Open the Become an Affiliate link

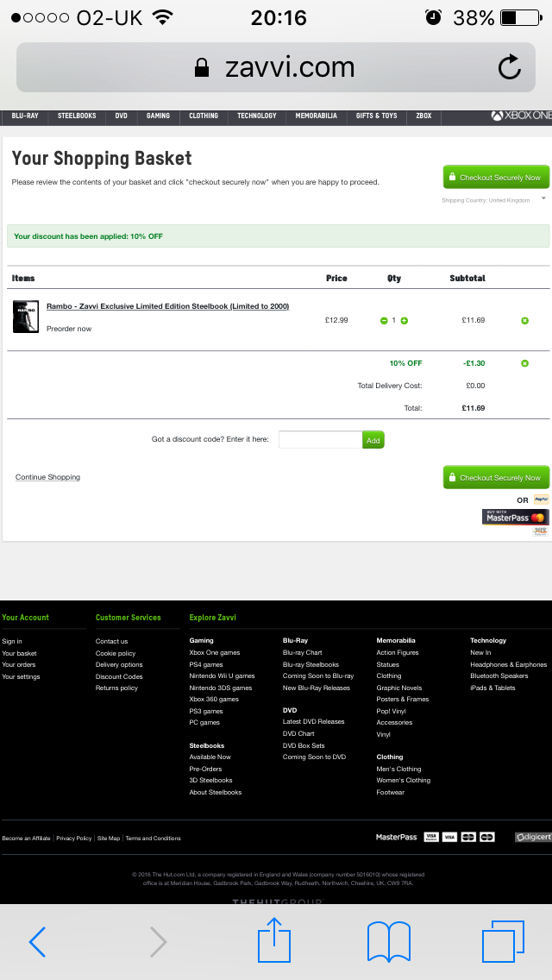(x=26, y=839)
